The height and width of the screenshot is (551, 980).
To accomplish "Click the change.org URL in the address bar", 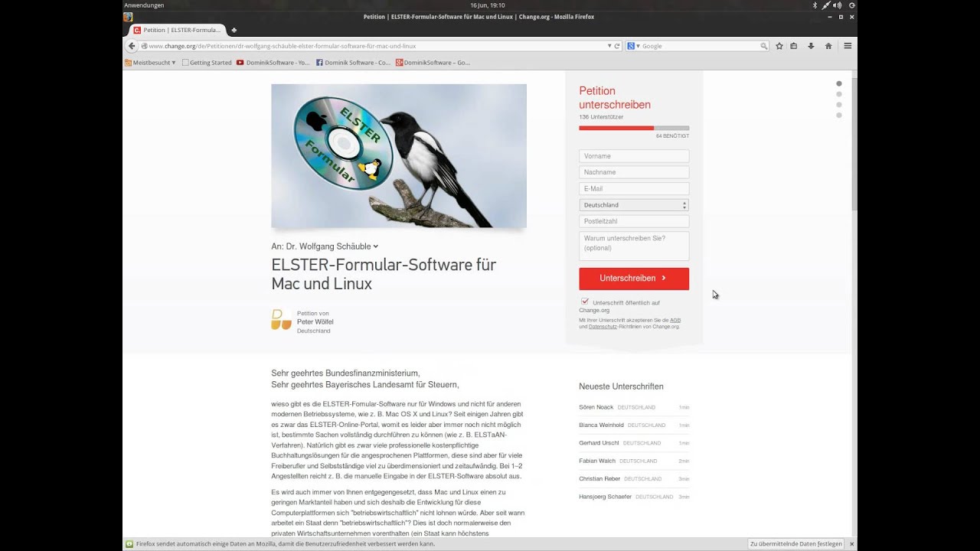I will coord(283,46).
